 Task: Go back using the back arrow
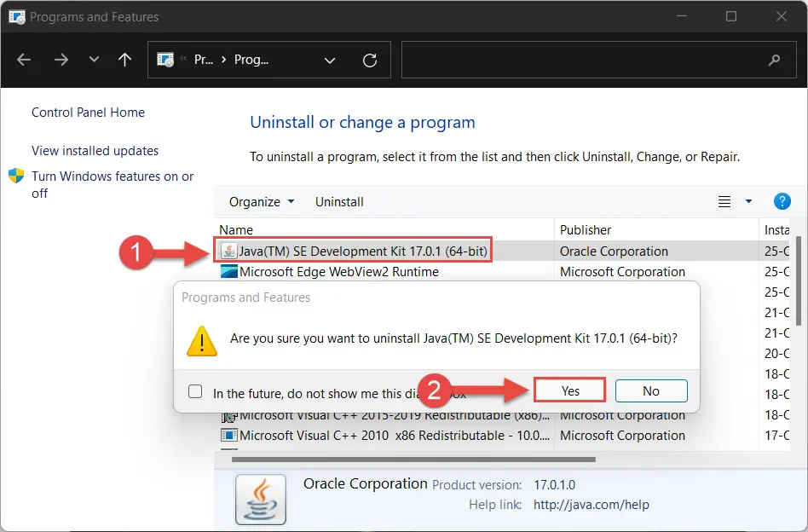point(24,60)
